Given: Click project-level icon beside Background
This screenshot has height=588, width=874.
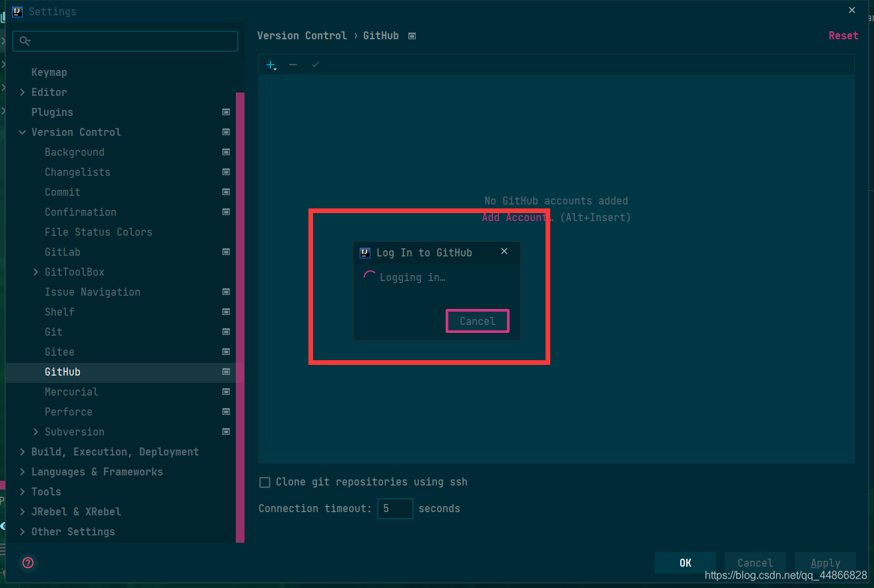Looking at the screenshot, I should coord(226,152).
